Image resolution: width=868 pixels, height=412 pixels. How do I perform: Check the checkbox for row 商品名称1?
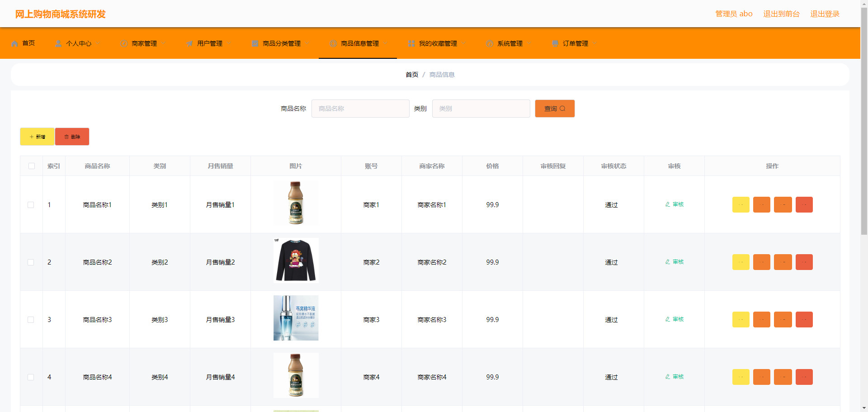(31, 205)
